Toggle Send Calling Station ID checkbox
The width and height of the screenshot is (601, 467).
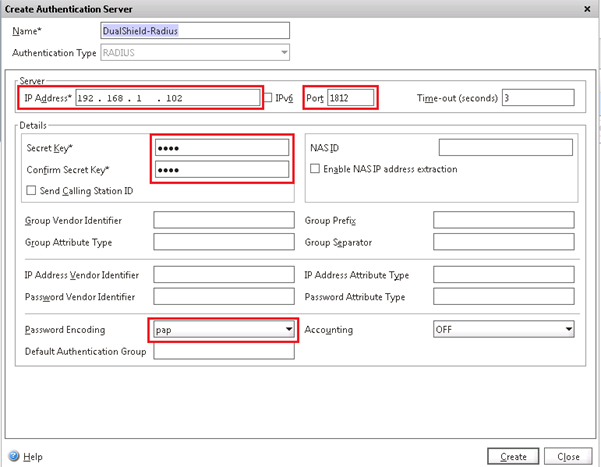tap(32, 191)
